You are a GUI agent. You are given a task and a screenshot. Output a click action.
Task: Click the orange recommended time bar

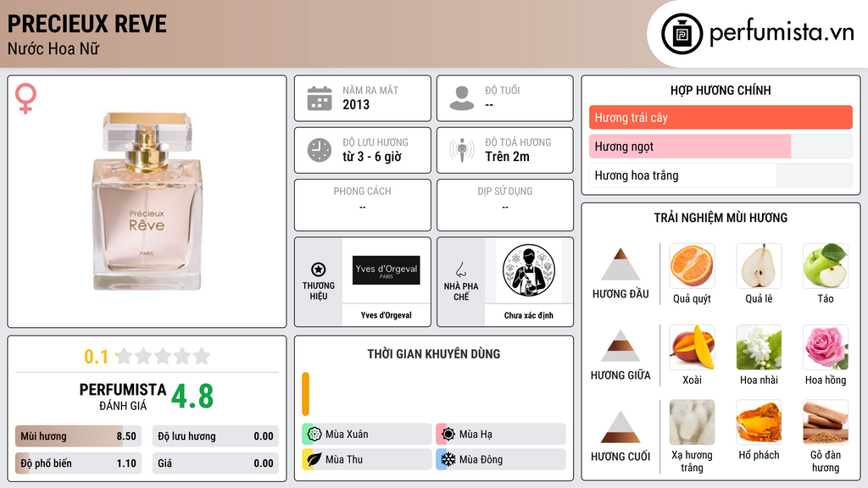305,394
